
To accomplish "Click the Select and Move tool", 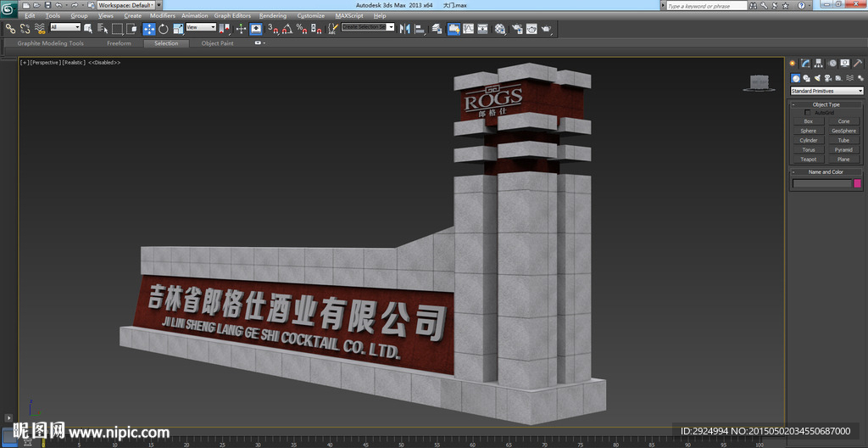I will tap(148, 28).
